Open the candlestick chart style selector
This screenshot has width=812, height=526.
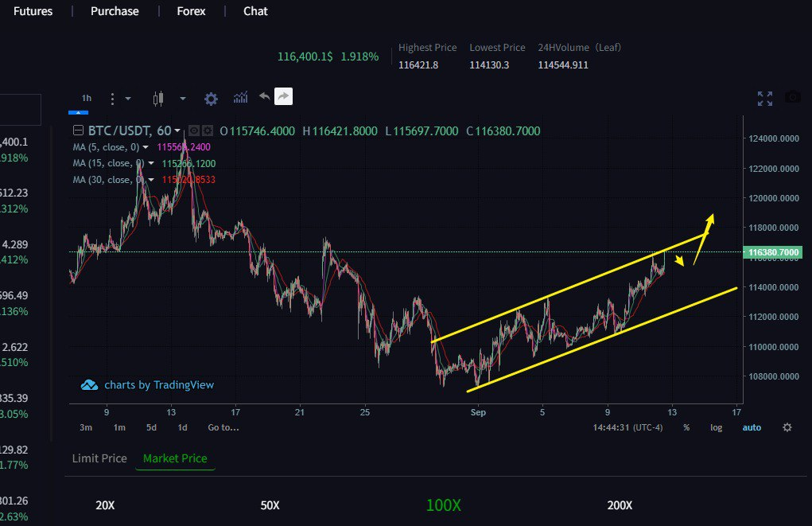pyautogui.click(x=157, y=99)
